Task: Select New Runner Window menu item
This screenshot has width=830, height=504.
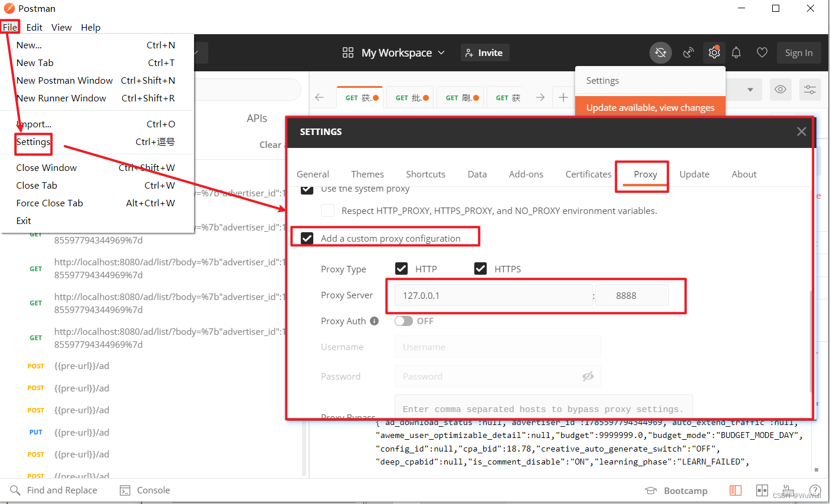Action: click(96, 98)
